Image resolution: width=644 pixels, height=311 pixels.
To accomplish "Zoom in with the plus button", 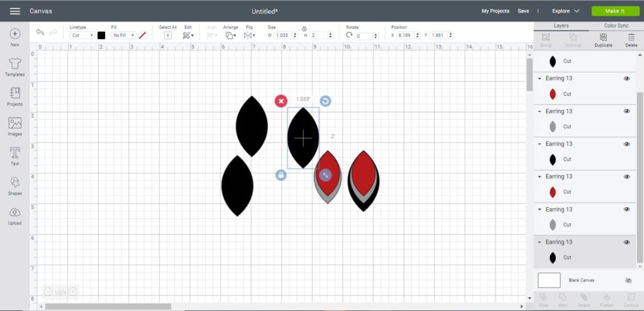I will [x=73, y=292].
